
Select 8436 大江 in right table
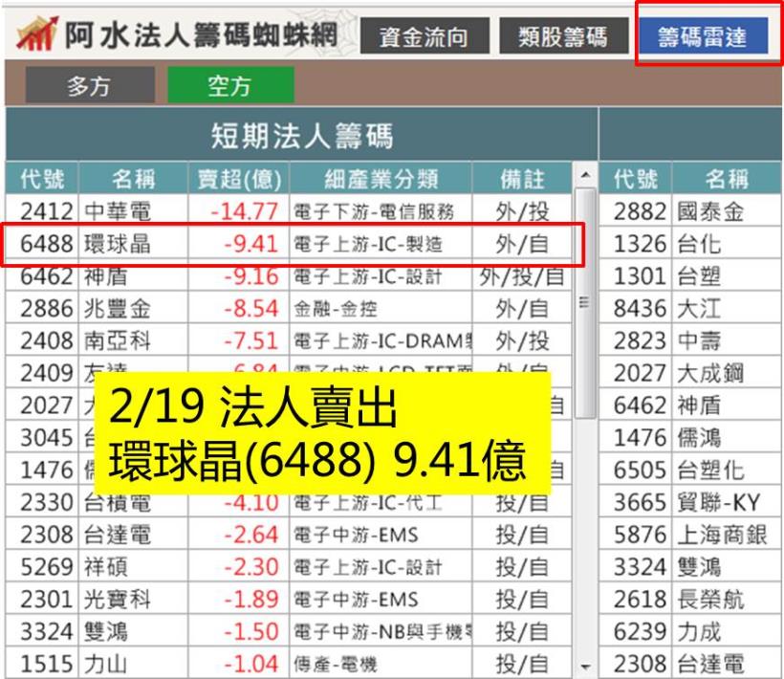pyautogui.click(x=690, y=309)
